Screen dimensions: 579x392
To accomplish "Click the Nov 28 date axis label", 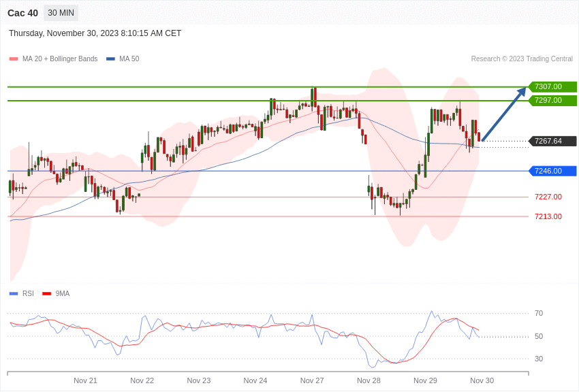I will coord(369,380).
